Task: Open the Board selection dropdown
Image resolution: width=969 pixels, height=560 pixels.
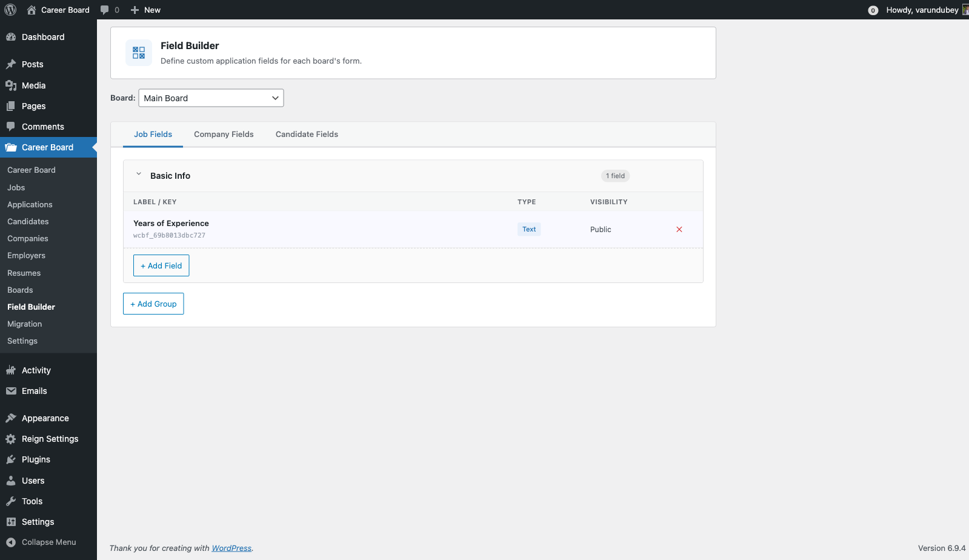Action: [211, 98]
